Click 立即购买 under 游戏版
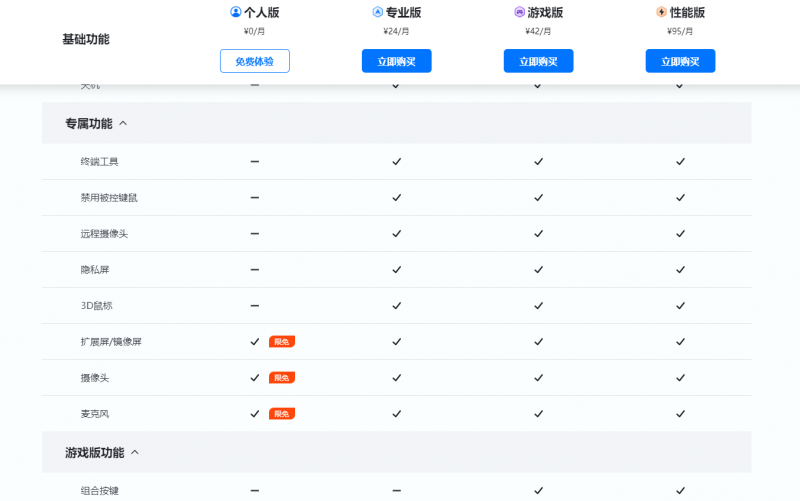 pos(538,61)
